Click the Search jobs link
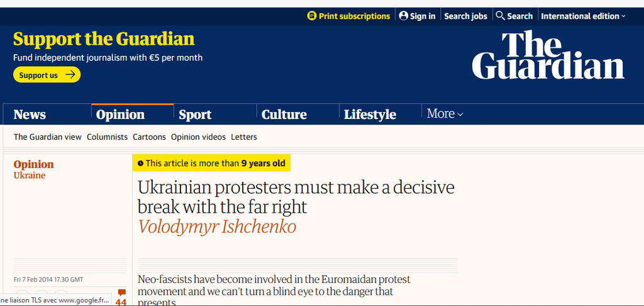This screenshot has width=644, height=306. tap(465, 16)
